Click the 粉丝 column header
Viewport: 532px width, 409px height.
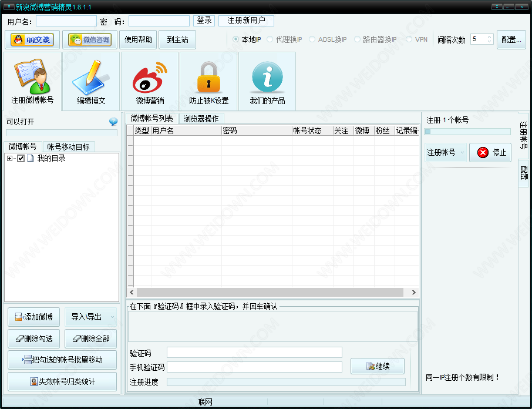coord(385,130)
